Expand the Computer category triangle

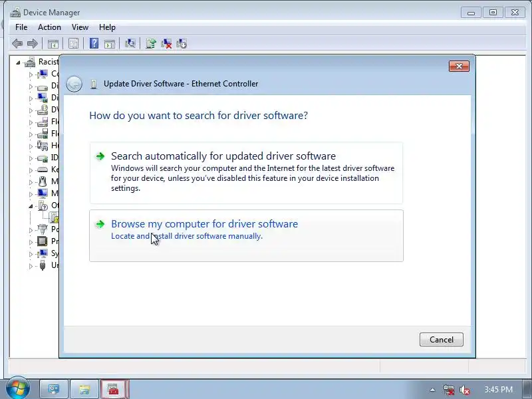pyautogui.click(x=31, y=74)
